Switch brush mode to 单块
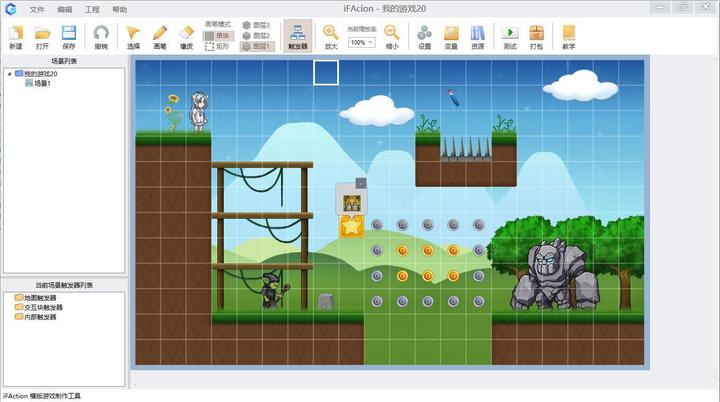 click(218, 36)
